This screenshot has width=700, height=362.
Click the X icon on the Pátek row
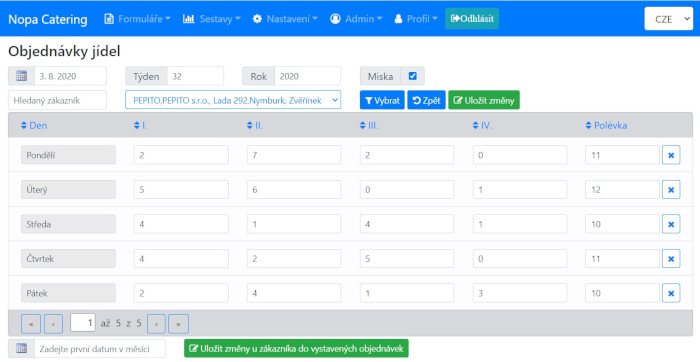pos(671,293)
